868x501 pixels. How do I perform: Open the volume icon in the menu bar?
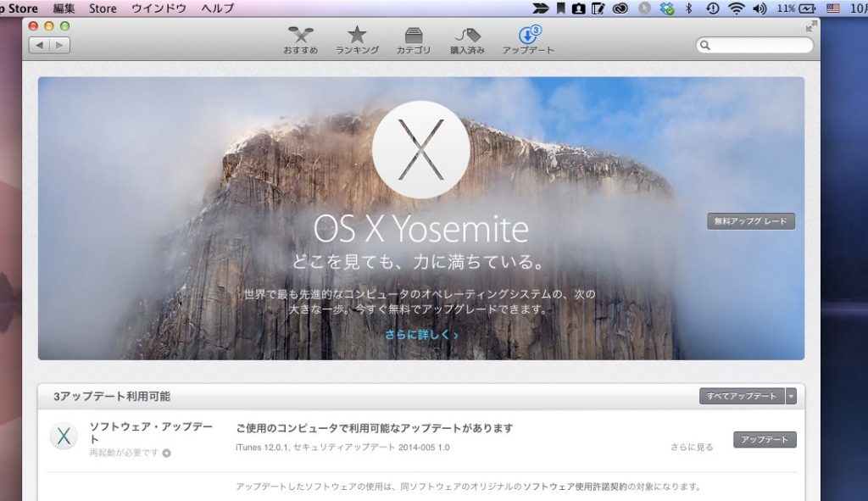coord(759,8)
